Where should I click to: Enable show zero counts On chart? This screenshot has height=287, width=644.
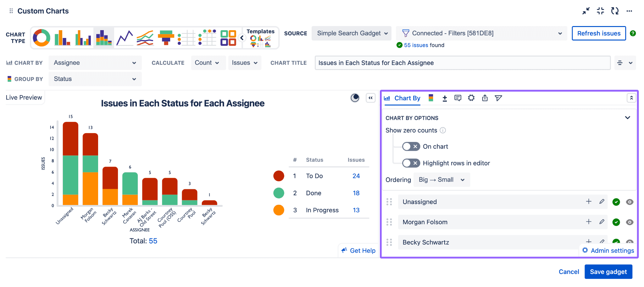click(x=411, y=147)
